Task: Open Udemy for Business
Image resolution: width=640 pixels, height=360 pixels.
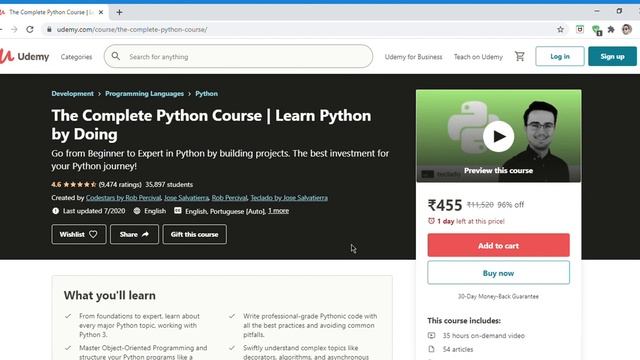Action: click(x=413, y=57)
